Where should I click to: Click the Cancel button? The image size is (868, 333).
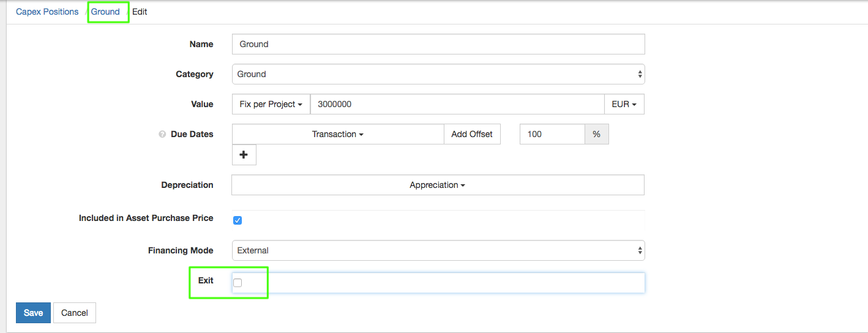[75, 313]
